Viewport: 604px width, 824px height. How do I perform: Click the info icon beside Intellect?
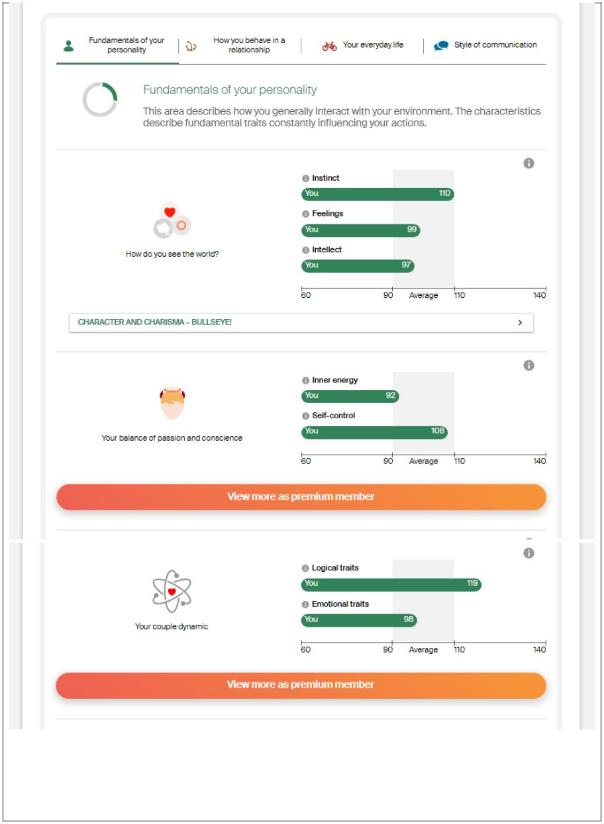[x=305, y=250]
